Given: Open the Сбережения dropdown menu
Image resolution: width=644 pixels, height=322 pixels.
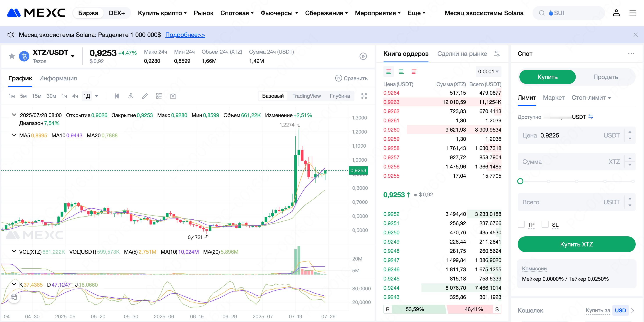Looking at the screenshot, I should (326, 13).
